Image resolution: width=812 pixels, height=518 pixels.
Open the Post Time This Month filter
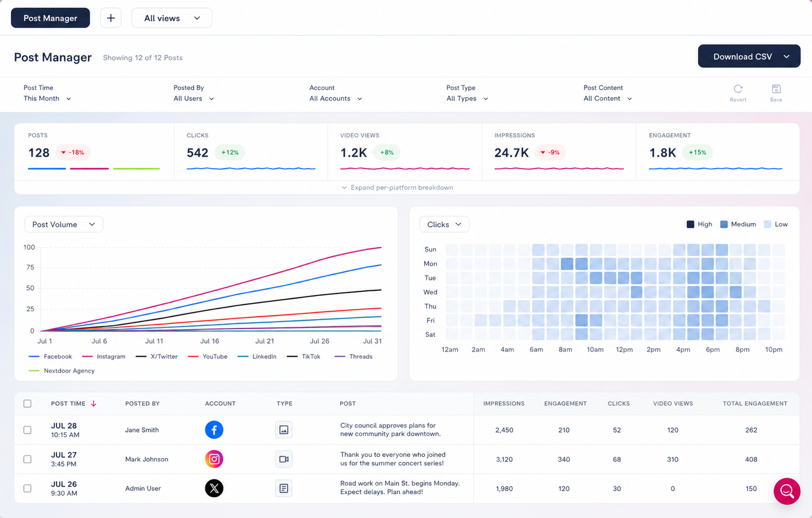[47, 98]
